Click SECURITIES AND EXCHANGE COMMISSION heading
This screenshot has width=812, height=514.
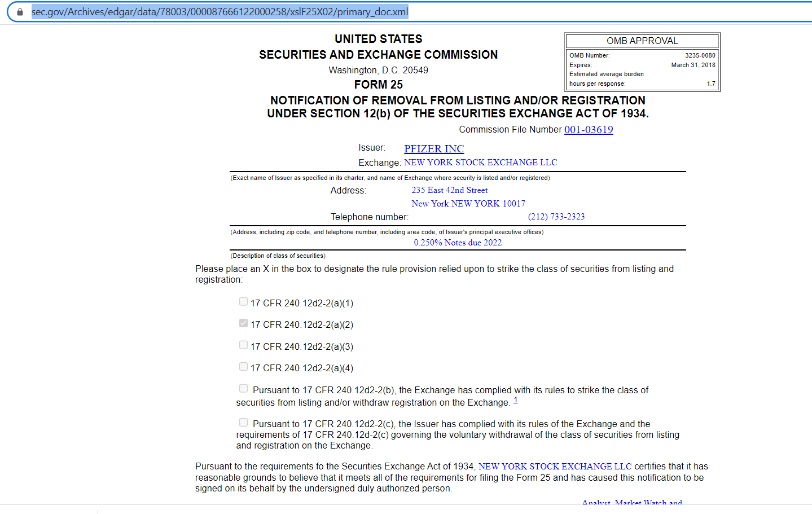click(379, 55)
